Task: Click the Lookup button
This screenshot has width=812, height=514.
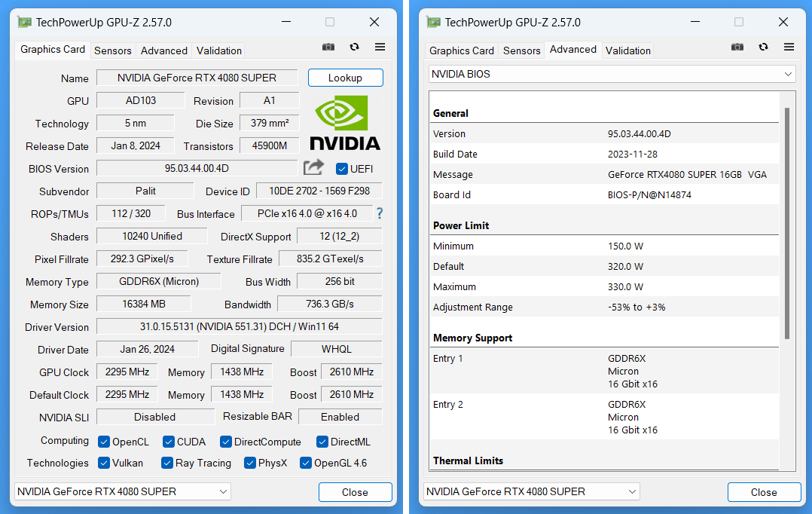Action: pos(346,78)
